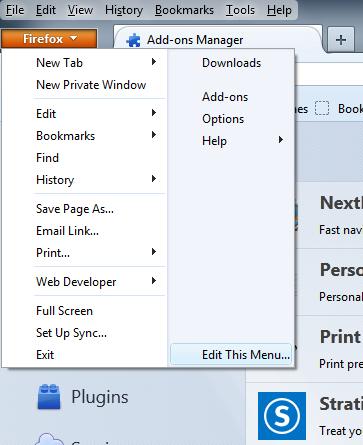Expand the History submenu arrow

[x=154, y=179]
